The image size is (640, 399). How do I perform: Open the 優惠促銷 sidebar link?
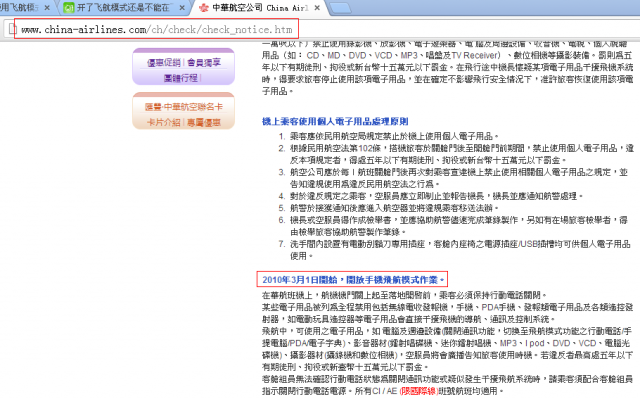tap(164, 62)
